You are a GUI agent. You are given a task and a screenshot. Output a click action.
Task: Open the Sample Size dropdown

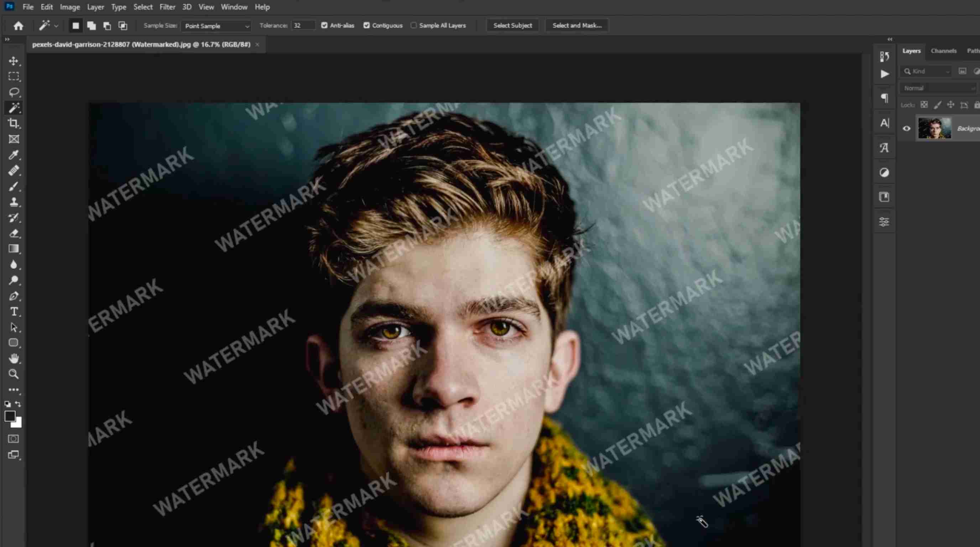click(216, 26)
